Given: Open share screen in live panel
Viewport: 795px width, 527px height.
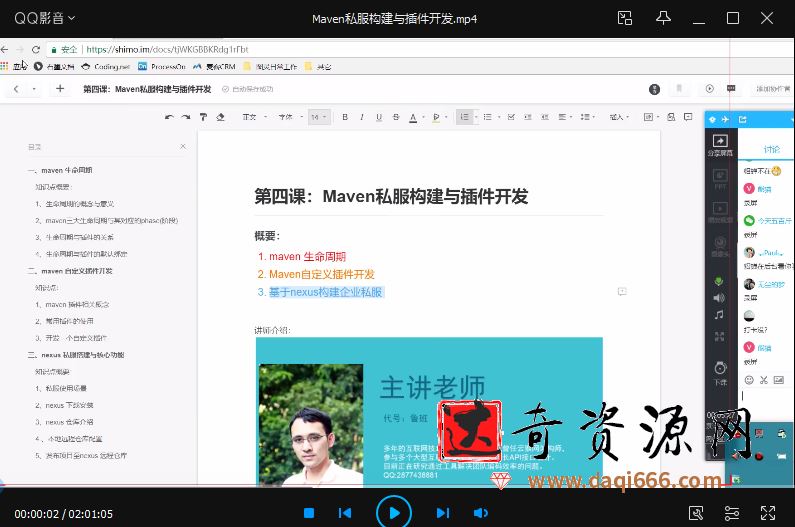Looking at the screenshot, I should point(720,145).
